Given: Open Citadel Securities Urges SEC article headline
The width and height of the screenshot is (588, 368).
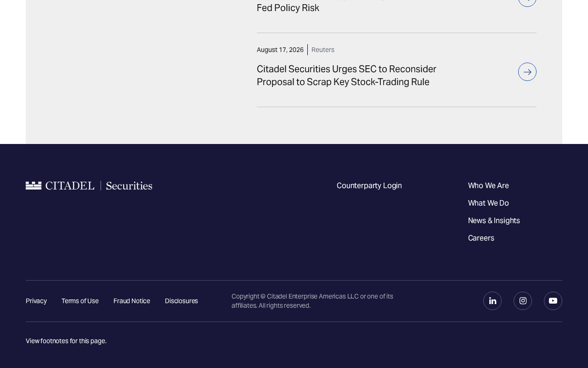Looking at the screenshot, I should click(346, 75).
